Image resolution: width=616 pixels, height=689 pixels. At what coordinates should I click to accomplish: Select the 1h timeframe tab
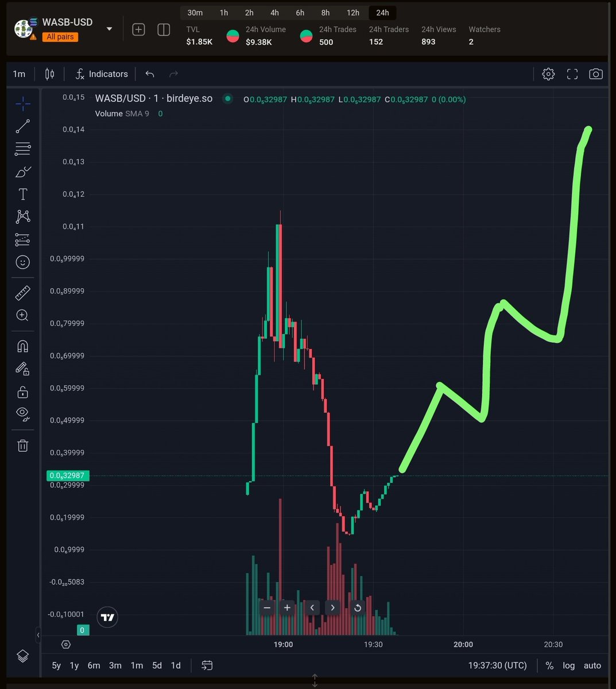[x=224, y=13]
